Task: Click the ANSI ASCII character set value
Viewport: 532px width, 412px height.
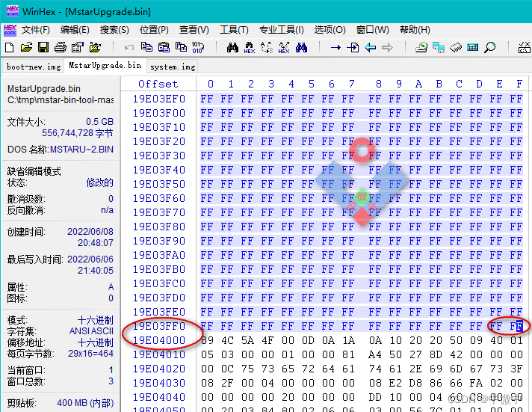Action: point(91,331)
